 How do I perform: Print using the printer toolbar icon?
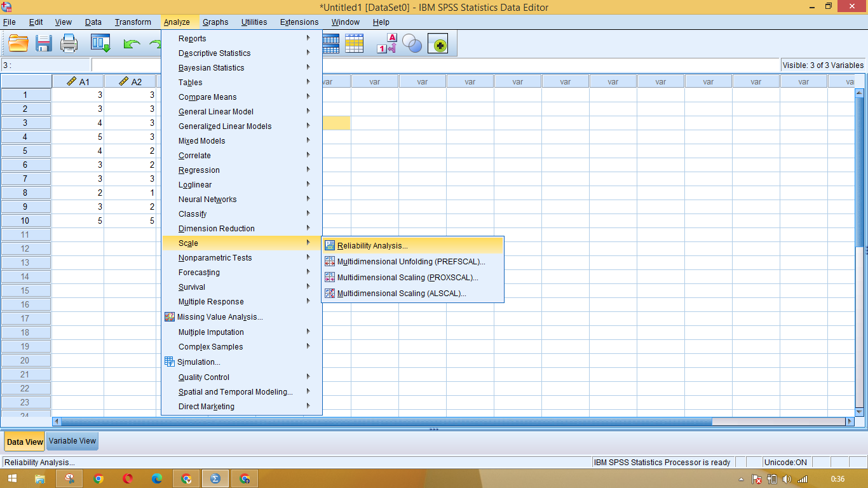pyautogui.click(x=69, y=44)
